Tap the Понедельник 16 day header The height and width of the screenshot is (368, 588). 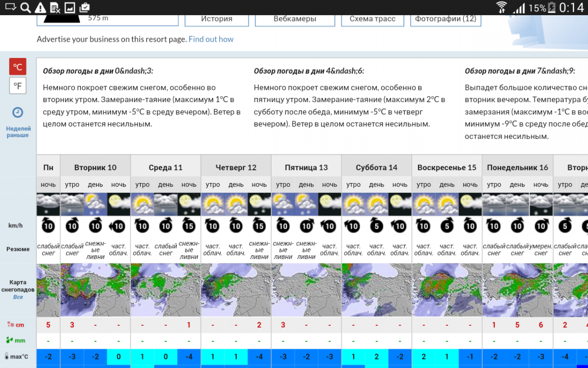pos(517,167)
